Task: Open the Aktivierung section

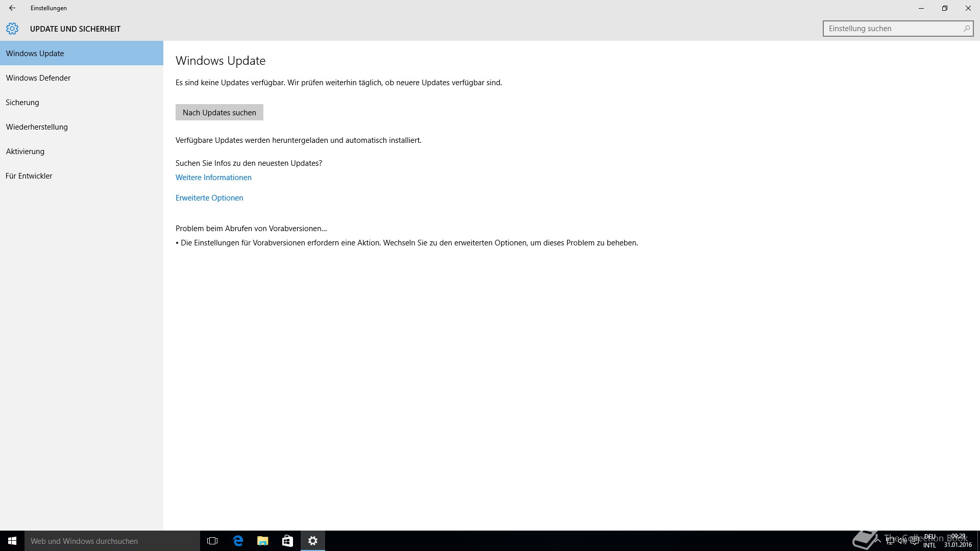Action: [82, 151]
